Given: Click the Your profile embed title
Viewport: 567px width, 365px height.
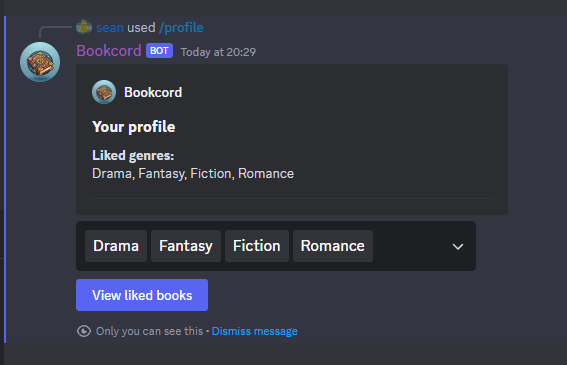Looking at the screenshot, I should 133,127.
